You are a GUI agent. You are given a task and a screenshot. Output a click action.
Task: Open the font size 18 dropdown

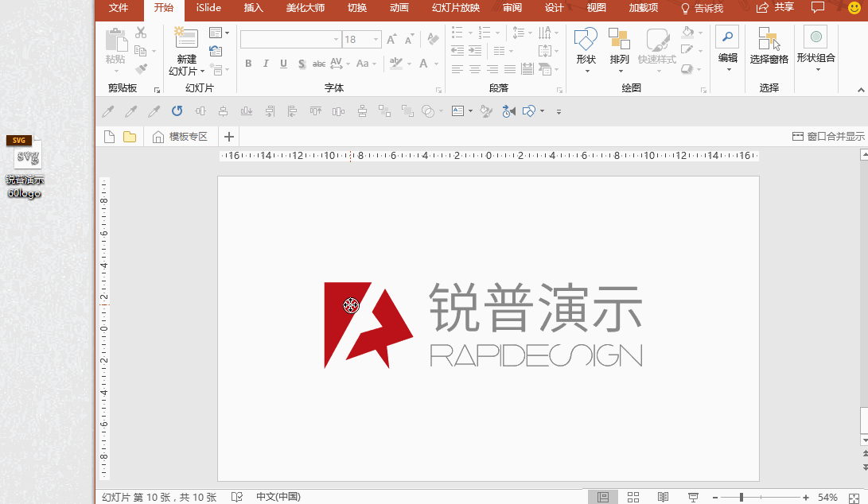tap(376, 39)
